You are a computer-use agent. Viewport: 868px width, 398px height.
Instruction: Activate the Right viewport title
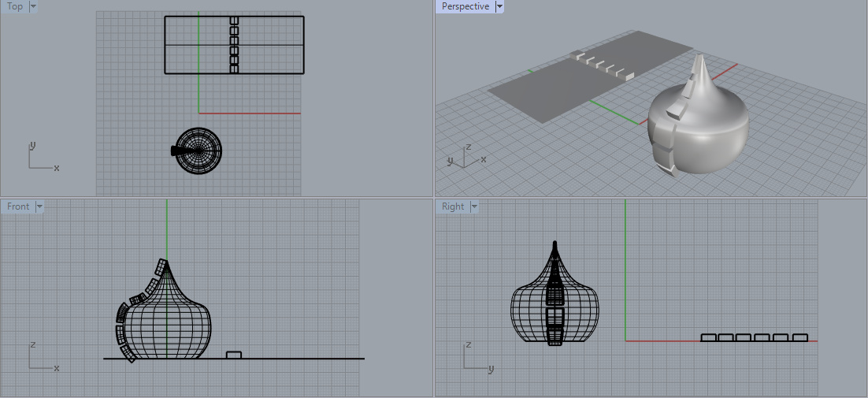pos(453,207)
